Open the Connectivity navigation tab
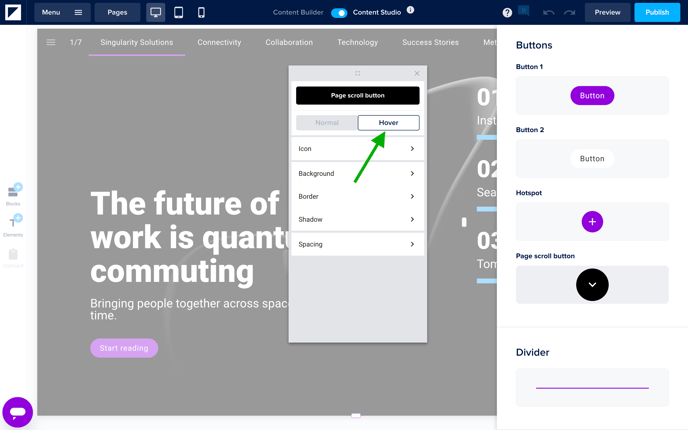This screenshot has height=430, width=688. pyautogui.click(x=219, y=43)
